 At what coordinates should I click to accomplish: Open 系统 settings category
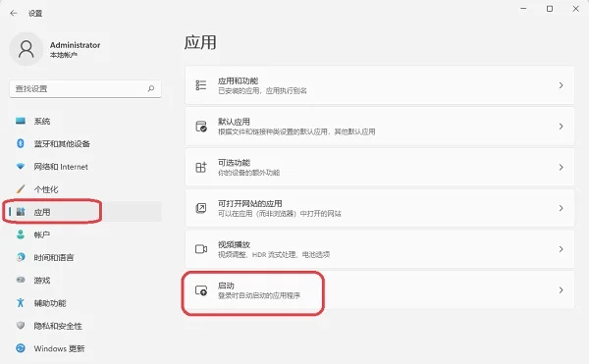pos(85,121)
